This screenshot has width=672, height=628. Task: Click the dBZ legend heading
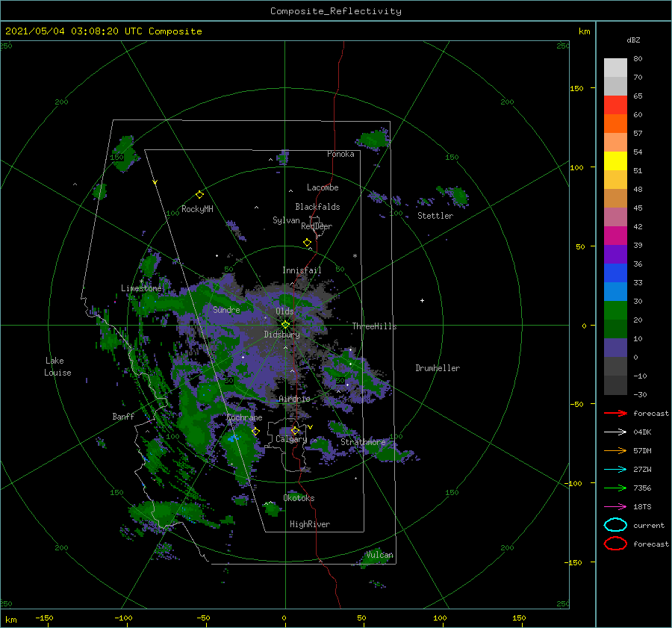tap(633, 40)
